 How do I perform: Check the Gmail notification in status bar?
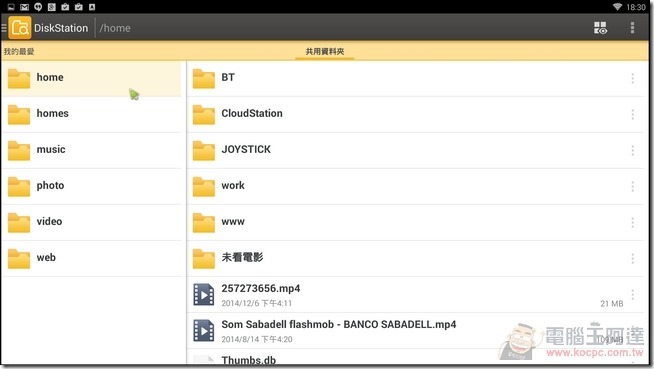point(25,7)
